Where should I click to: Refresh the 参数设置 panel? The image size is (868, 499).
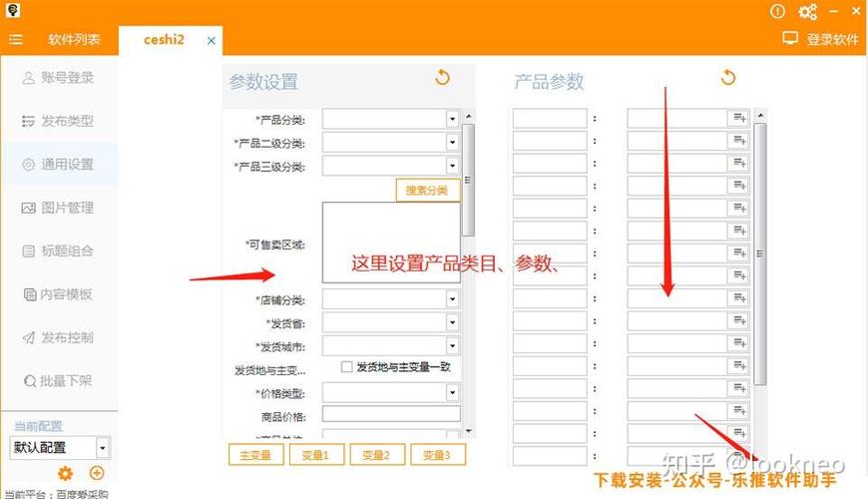442,77
